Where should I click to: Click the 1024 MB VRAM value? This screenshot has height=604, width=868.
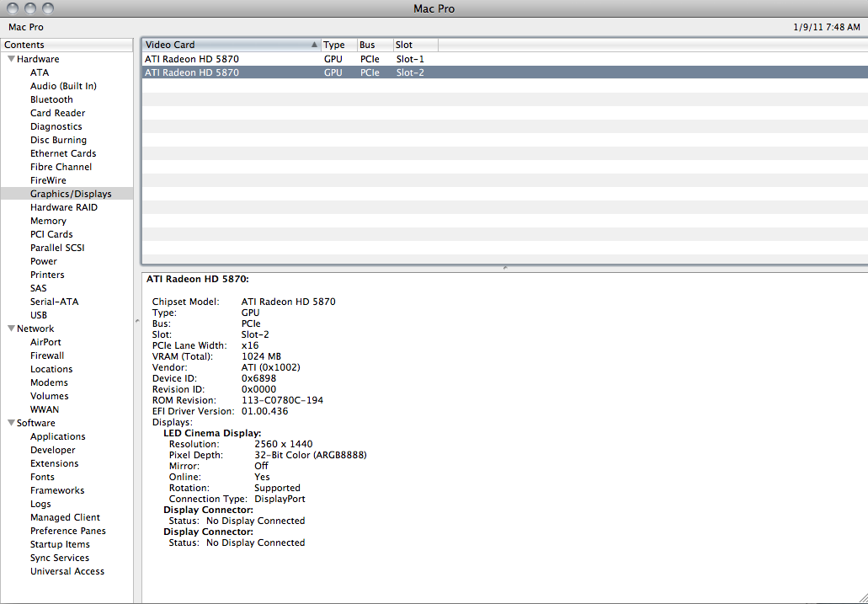[x=261, y=356]
